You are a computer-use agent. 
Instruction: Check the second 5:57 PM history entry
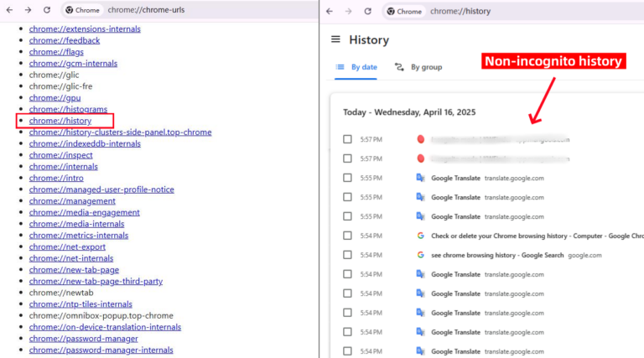(x=347, y=158)
